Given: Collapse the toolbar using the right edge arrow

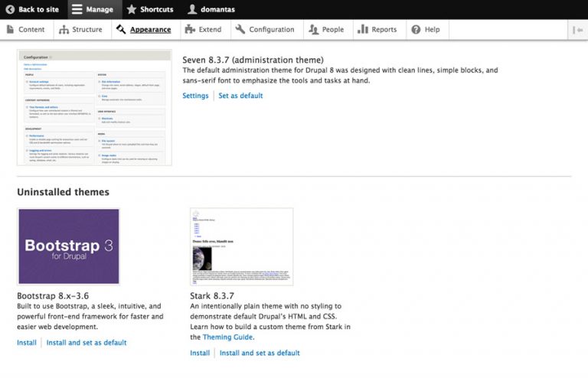Looking at the screenshot, I should pyautogui.click(x=577, y=30).
